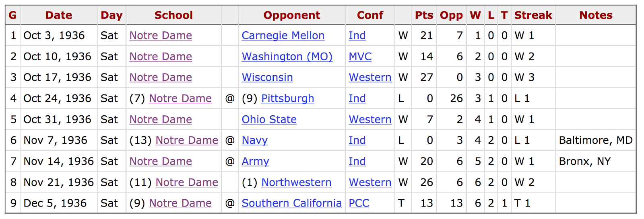This screenshot has height=219, width=644.
Task: Click the Navy opponent link
Action: 254,140
